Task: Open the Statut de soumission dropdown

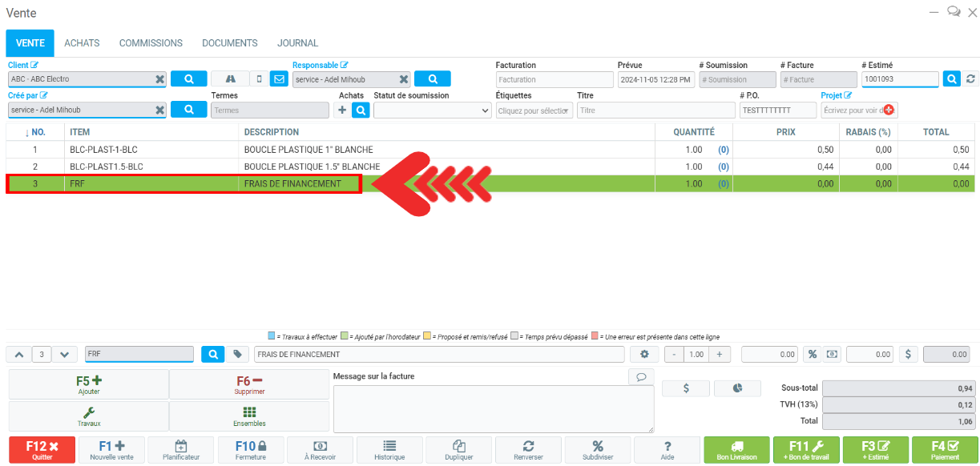Action: (x=433, y=110)
